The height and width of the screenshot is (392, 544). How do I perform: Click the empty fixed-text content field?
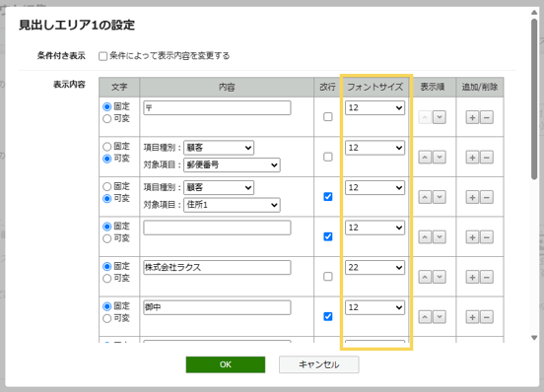(x=217, y=228)
